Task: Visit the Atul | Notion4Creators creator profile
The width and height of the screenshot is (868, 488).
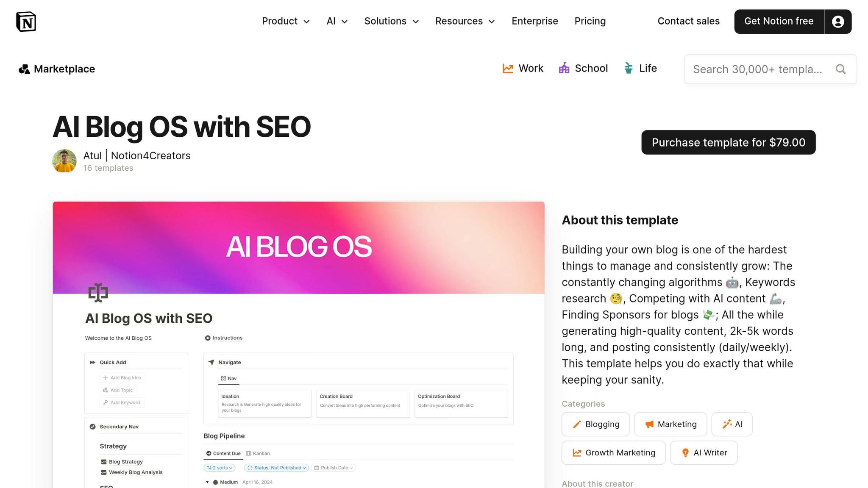Action: click(x=136, y=155)
